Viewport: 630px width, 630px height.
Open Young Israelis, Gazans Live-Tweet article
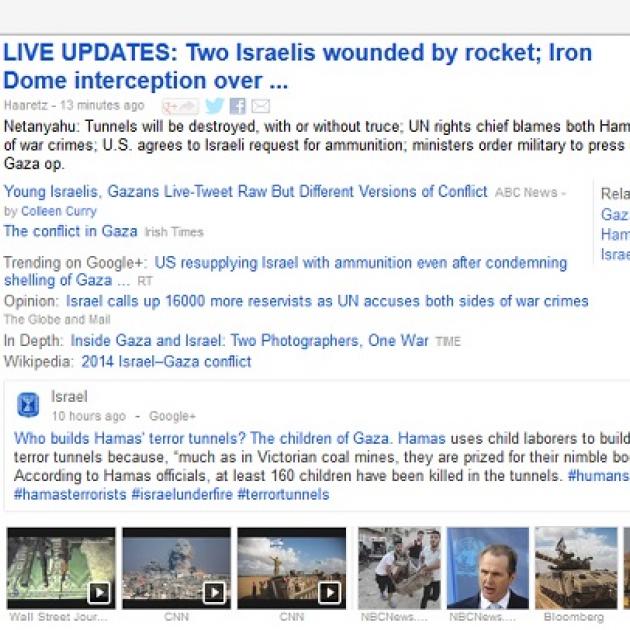245,192
